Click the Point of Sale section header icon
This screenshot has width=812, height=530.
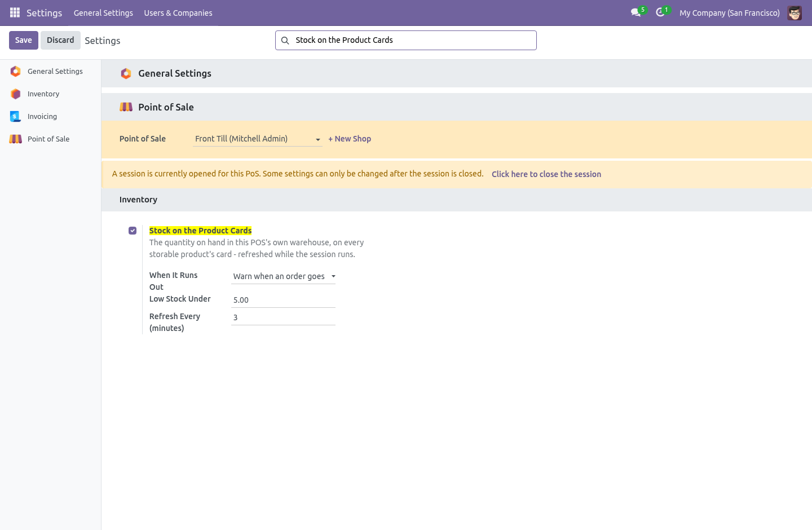click(126, 107)
